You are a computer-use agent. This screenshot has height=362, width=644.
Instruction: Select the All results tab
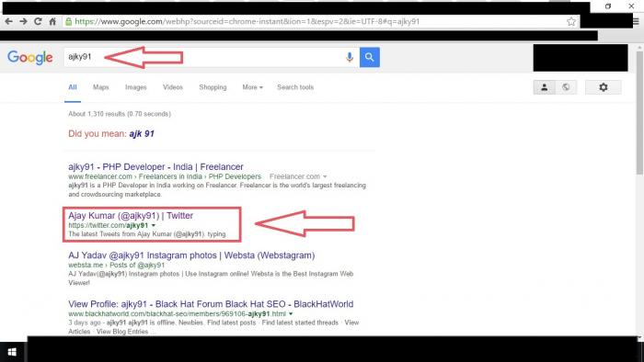point(73,87)
